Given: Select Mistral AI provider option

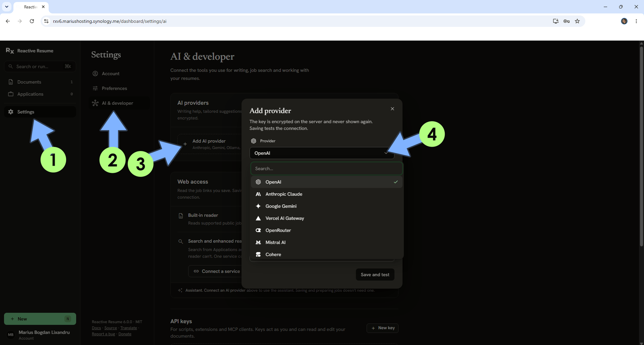Looking at the screenshot, I should (x=327, y=242).
